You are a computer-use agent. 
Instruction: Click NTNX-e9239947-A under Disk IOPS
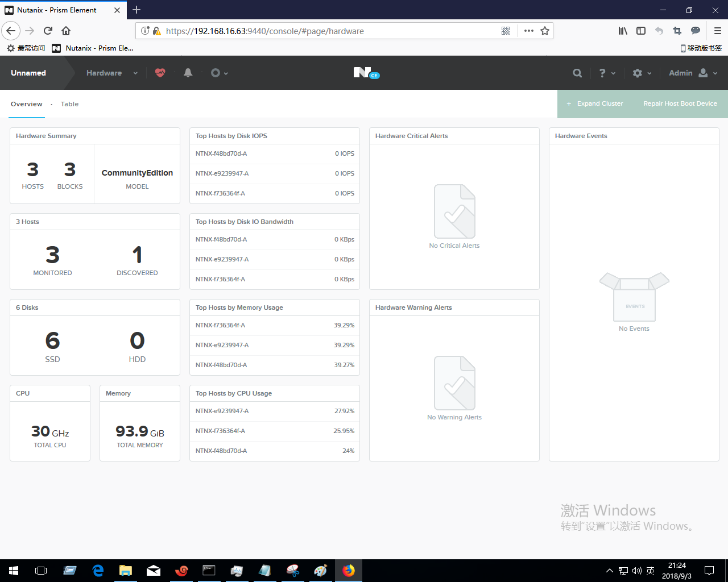pyautogui.click(x=222, y=173)
